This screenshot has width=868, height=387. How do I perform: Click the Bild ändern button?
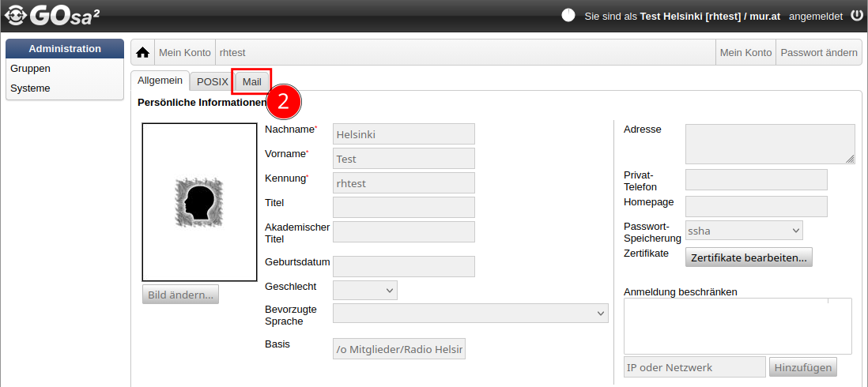tap(181, 295)
